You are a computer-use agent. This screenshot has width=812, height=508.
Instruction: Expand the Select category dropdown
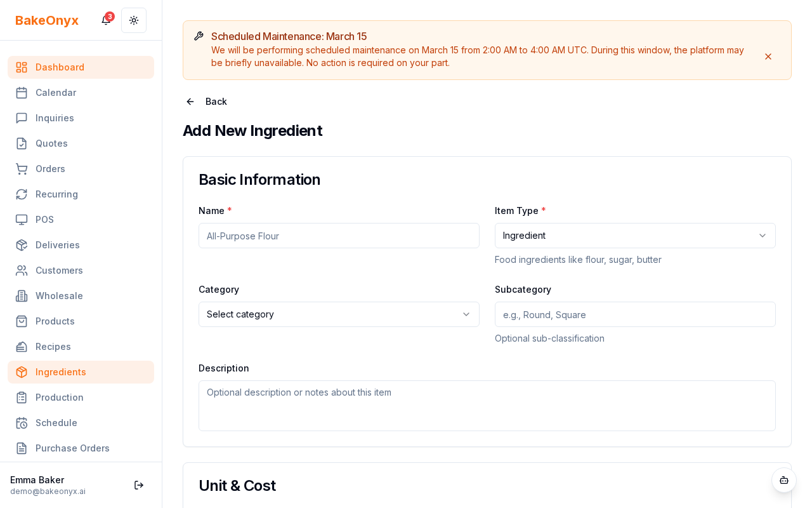pyautogui.click(x=339, y=314)
